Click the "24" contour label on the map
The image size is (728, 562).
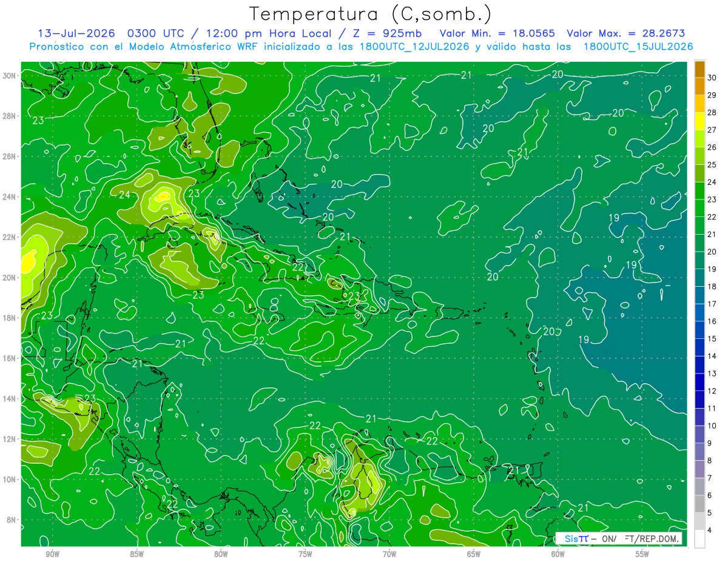pyautogui.click(x=124, y=195)
